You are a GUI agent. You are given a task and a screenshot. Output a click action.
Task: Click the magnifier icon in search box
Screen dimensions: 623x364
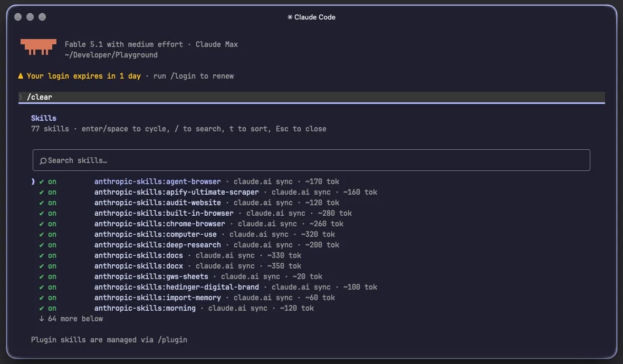coord(43,160)
